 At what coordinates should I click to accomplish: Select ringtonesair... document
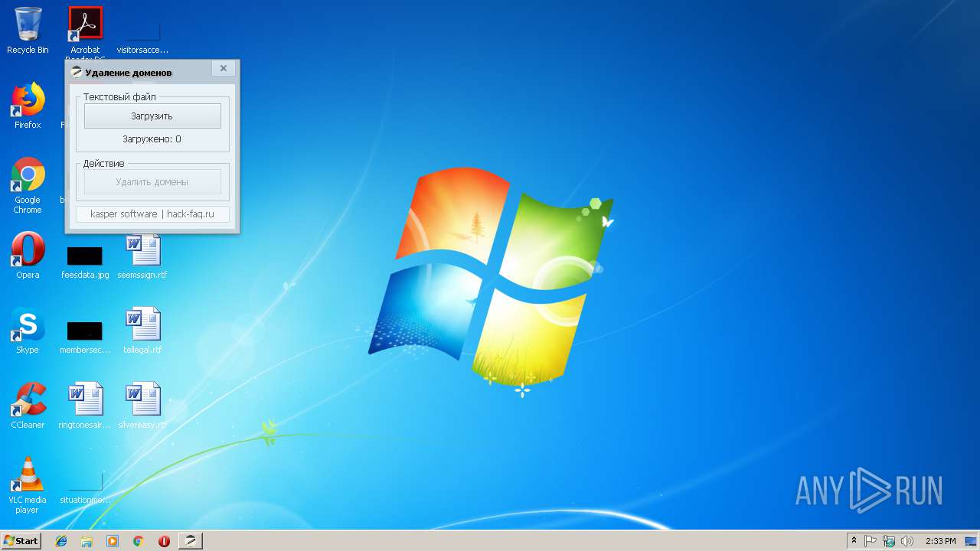85,406
